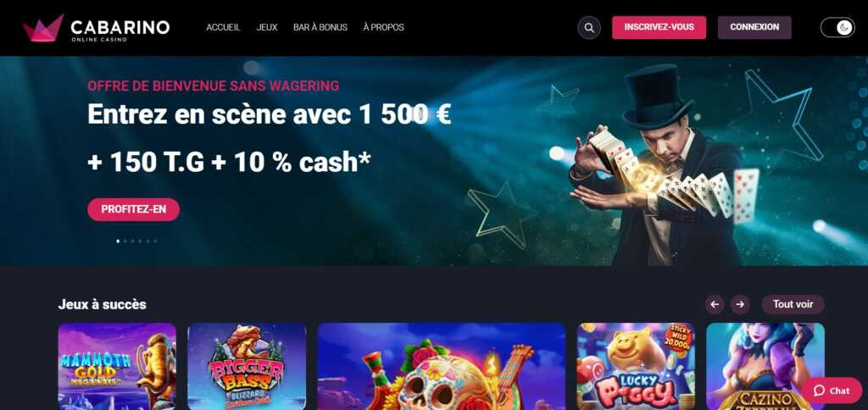This screenshot has height=410, width=868.
Task: Select the second carousel slide dot
Action: click(x=125, y=241)
